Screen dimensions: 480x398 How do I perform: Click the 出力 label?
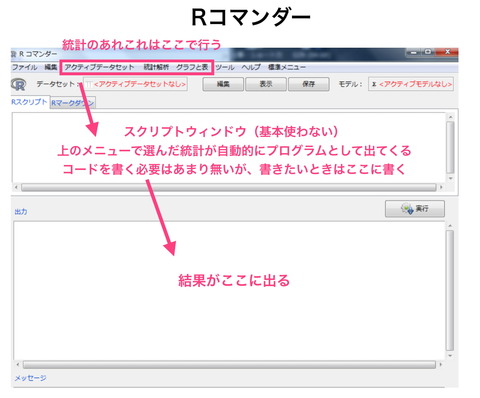click(x=21, y=212)
